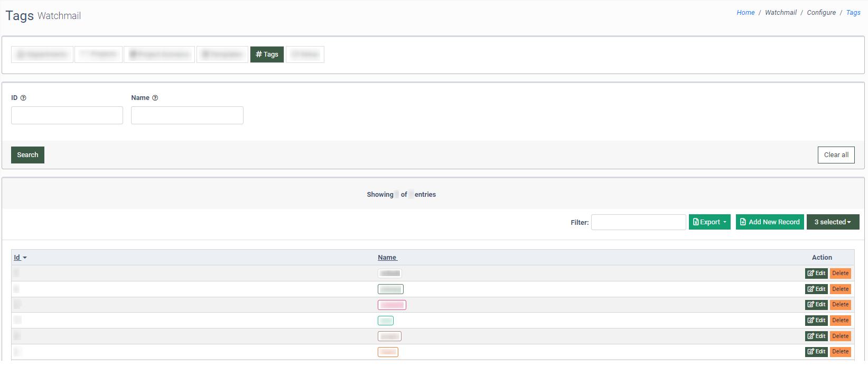Focus the ID search input field

click(67, 115)
